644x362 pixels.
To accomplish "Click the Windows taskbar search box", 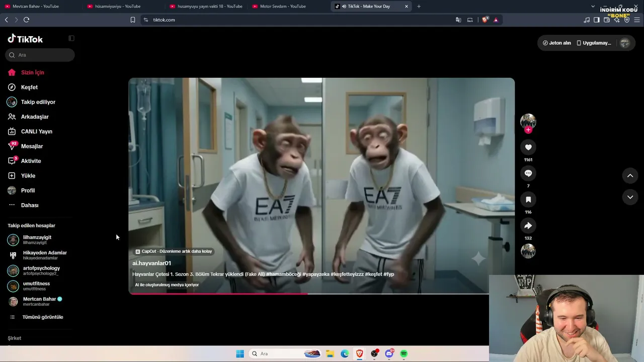I will click(x=285, y=353).
